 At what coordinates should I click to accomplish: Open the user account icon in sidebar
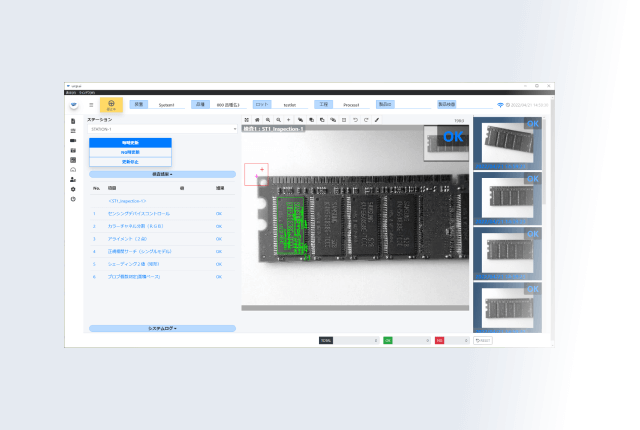tap(73, 179)
